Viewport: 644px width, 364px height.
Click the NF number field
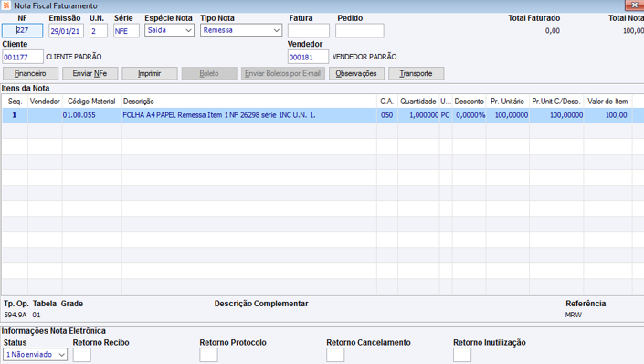[22, 30]
